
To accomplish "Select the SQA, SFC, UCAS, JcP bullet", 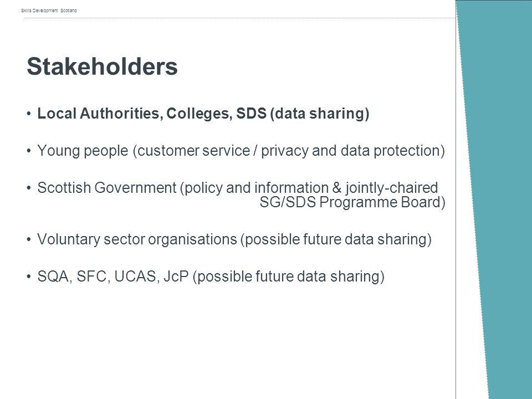I will click(x=211, y=276).
